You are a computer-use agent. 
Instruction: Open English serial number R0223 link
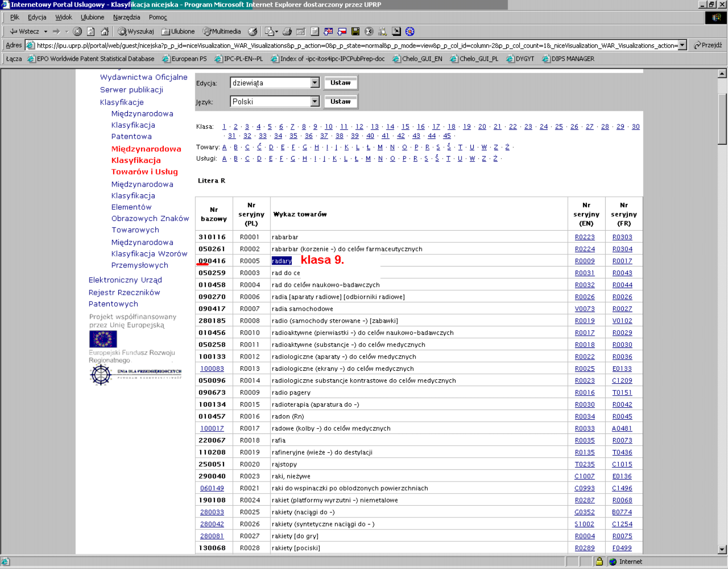584,237
